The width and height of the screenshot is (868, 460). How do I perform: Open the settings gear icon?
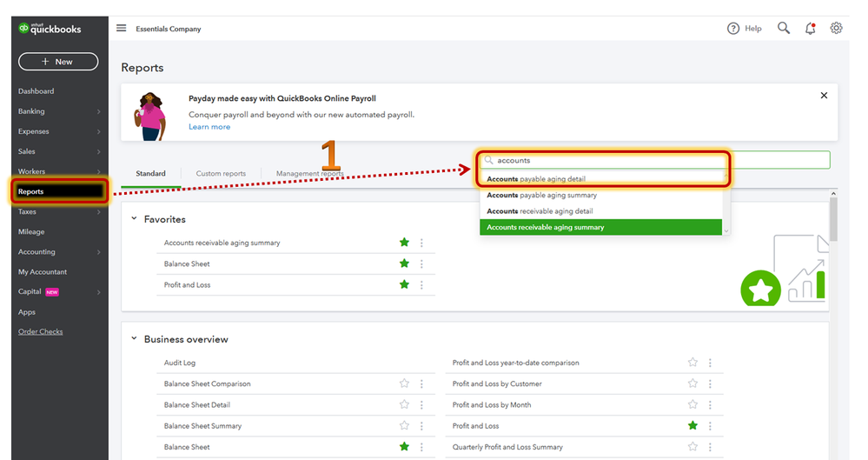[836, 29]
